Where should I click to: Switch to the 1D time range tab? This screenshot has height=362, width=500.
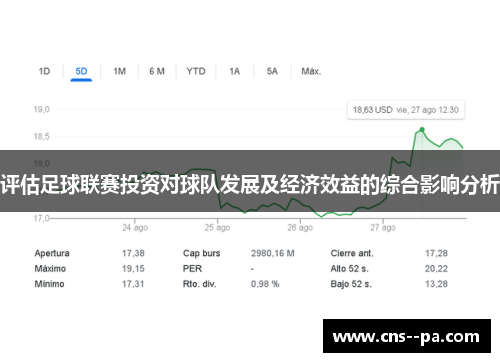click(x=44, y=71)
